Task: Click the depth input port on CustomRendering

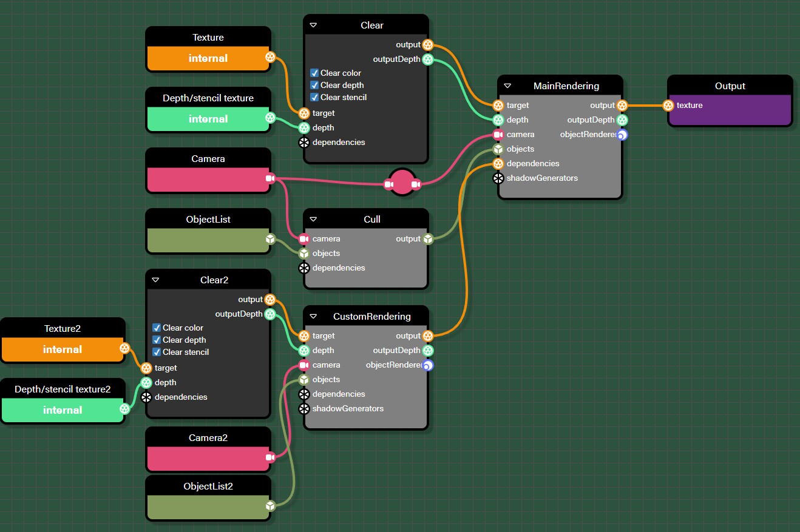Action: click(304, 350)
